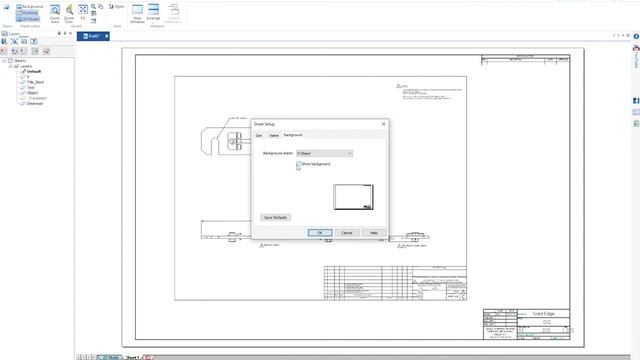Screen dimensions: 640x360
Task: Click the Fit view icon
Action: point(83,12)
